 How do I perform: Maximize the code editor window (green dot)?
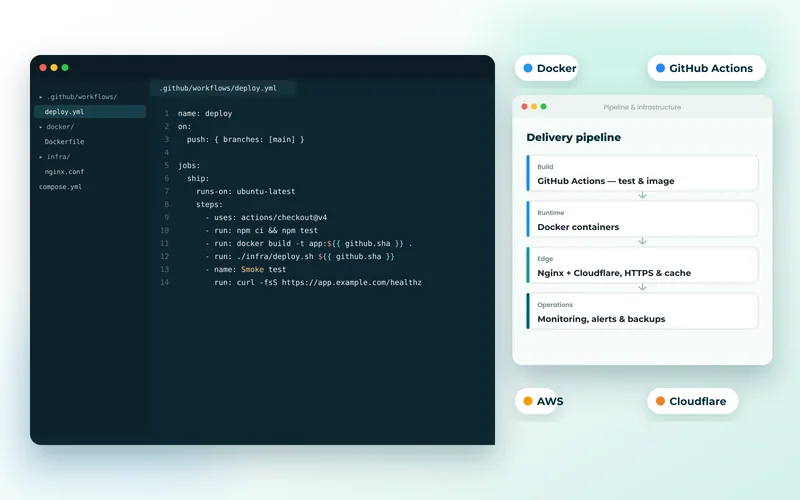[x=65, y=67]
